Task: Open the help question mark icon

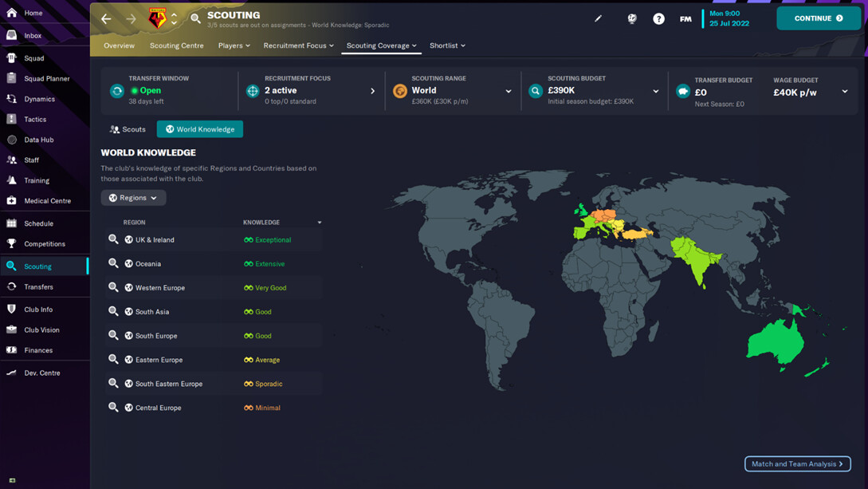Action: pyautogui.click(x=658, y=19)
